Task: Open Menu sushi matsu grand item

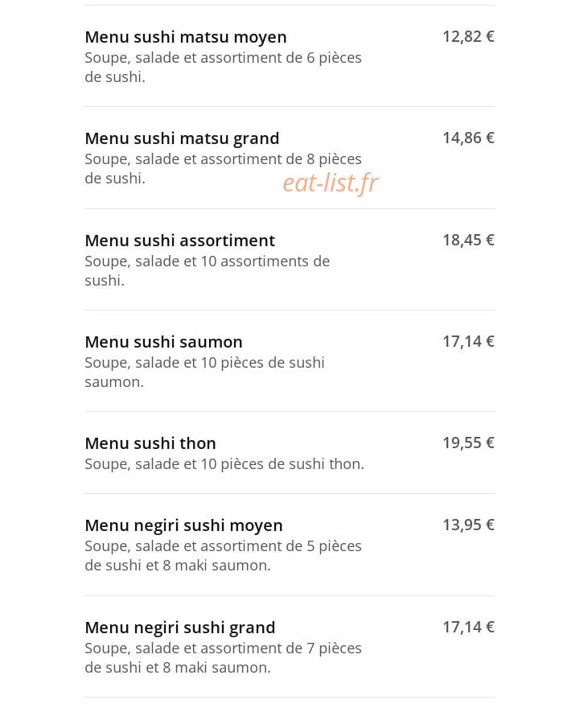Action: 289,158
